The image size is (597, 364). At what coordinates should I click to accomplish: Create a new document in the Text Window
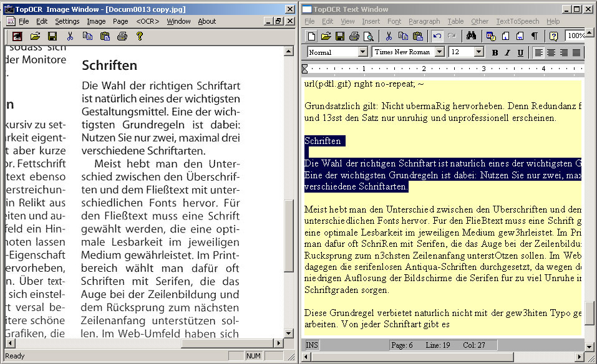coord(311,36)
